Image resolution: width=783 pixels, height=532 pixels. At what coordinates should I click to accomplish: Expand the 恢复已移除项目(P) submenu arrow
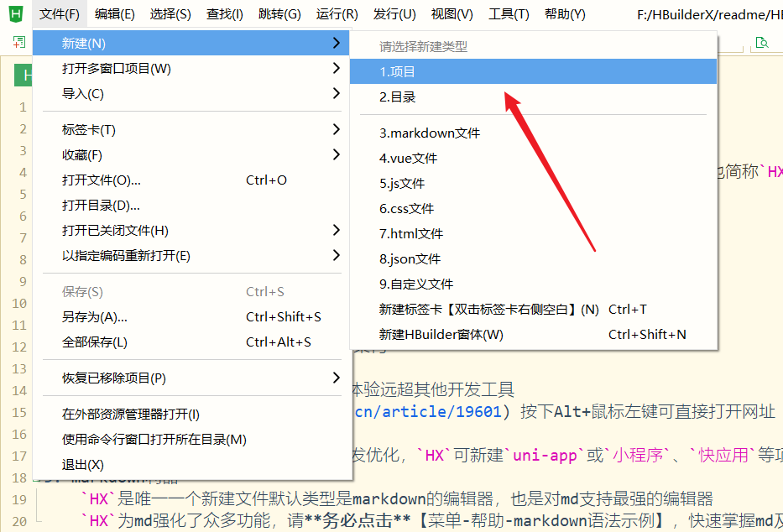336,378
